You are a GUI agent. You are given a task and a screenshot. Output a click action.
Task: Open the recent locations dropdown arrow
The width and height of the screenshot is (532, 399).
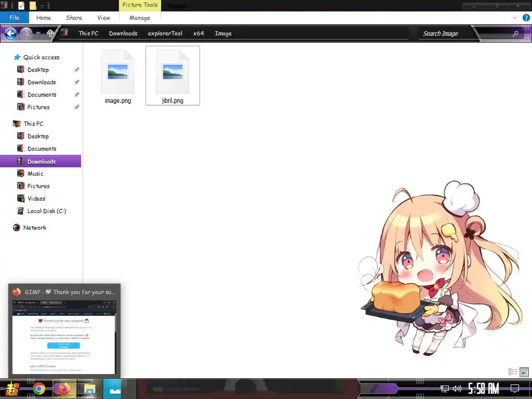tap(38, 33)
